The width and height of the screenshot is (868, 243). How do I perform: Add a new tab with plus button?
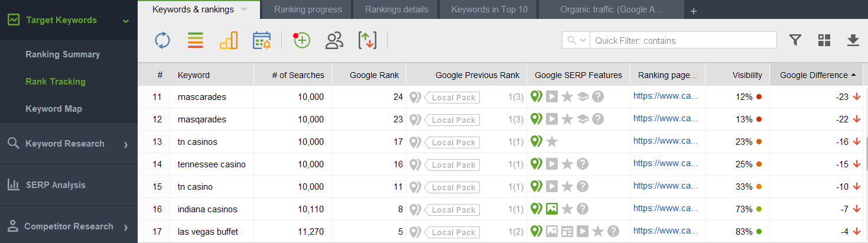(x=694, y=11)
